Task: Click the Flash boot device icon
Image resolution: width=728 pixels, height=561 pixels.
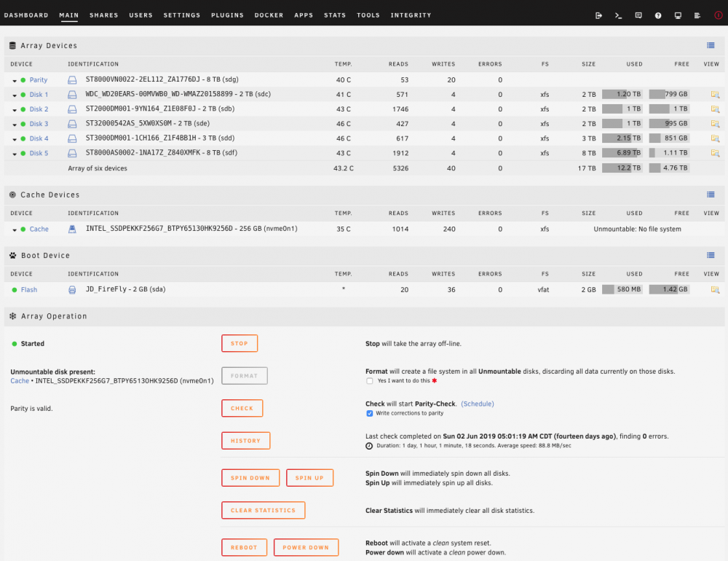Action: [x=72, y=289]
